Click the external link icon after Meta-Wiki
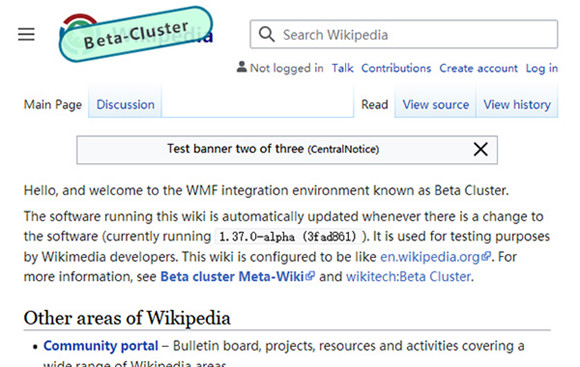Screen dimensions: 580x367 [310, 276]
